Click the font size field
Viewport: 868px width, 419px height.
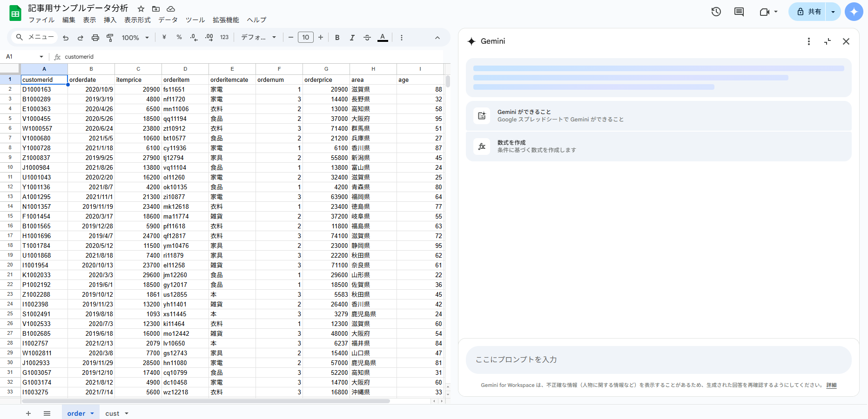click(x=306, y=37)
